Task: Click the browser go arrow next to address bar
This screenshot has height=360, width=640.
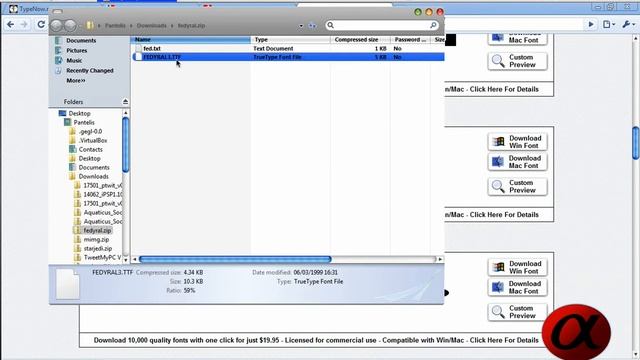Action: (x=591, y=24)
